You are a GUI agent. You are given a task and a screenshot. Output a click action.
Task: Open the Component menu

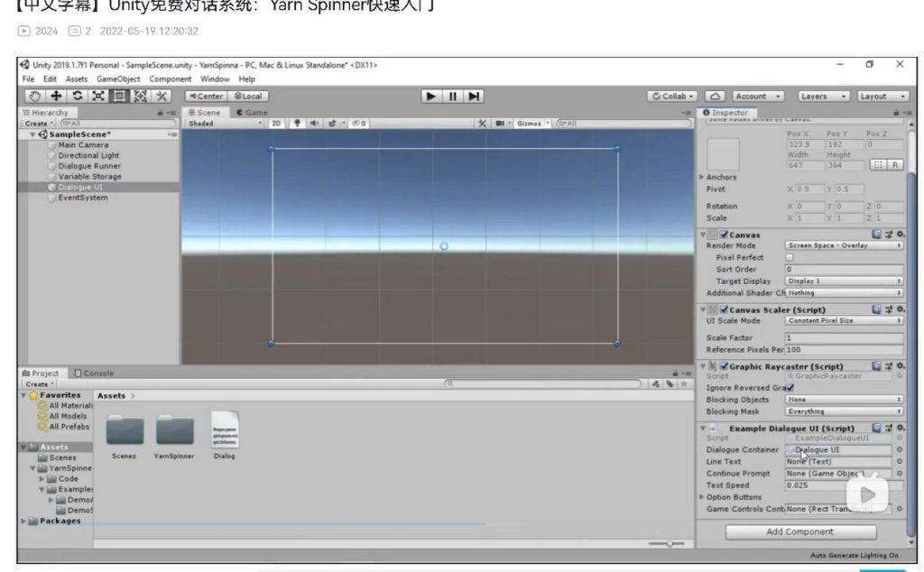(170, 78)
